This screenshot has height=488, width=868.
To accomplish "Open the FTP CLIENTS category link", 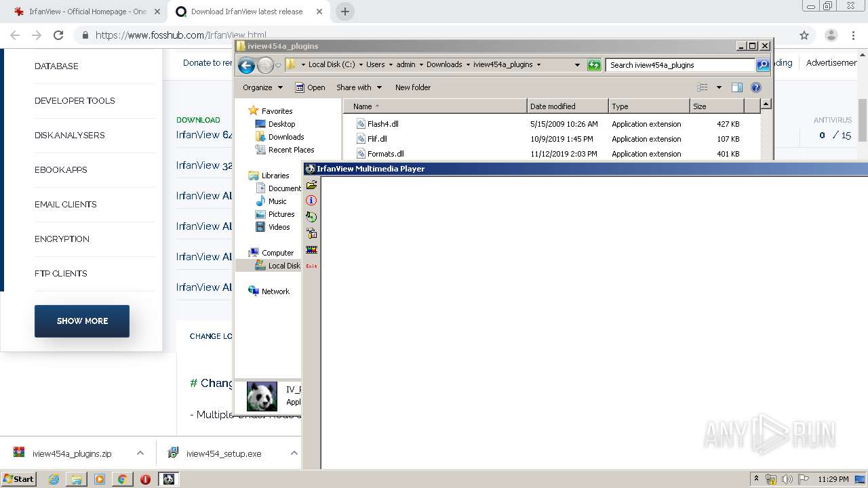I will click(x=61, y=273).
